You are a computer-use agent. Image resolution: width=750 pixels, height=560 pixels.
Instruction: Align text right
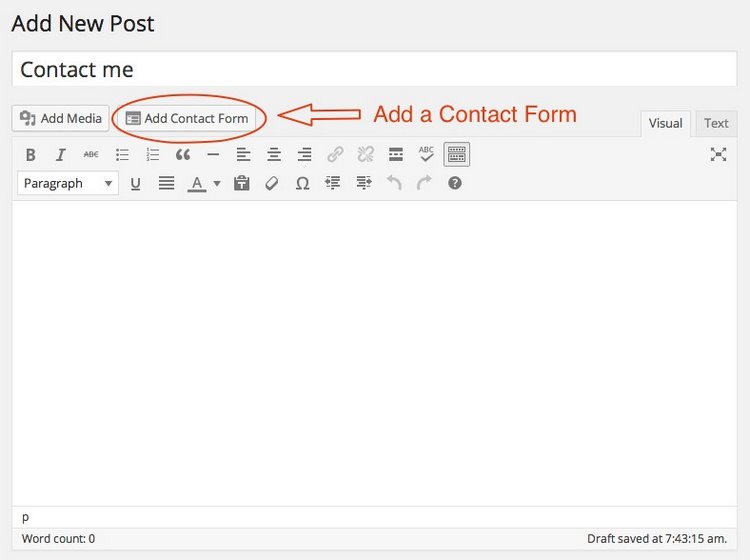click(304, 154)
